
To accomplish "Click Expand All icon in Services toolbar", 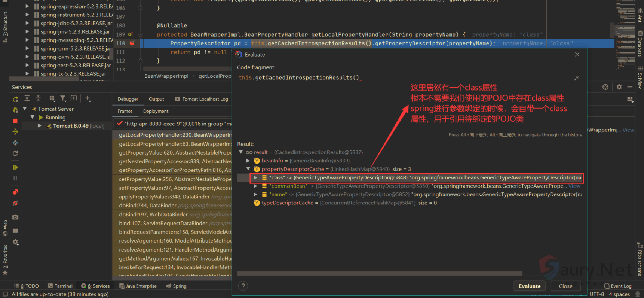I will coord(27,98).
